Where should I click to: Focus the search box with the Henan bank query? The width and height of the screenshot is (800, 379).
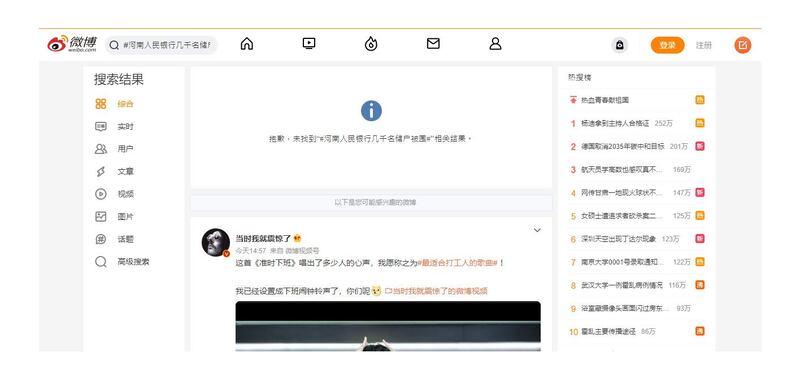tap(161, 45)
